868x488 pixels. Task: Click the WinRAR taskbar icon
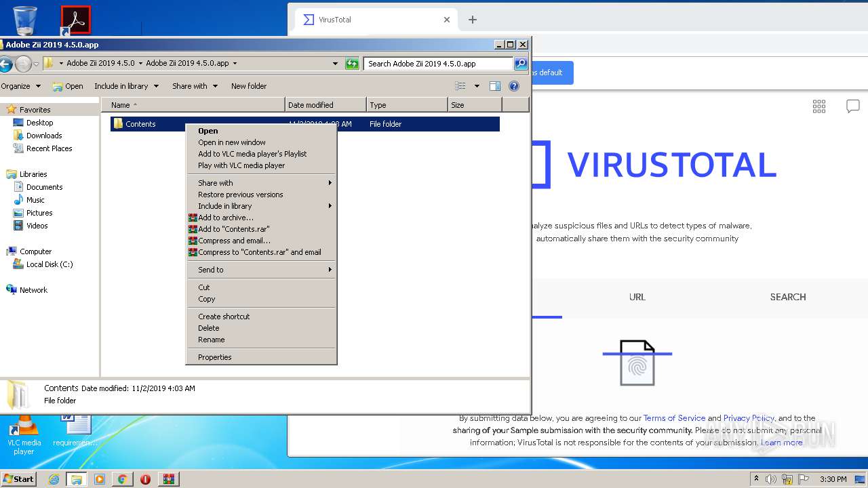click(169, 479)
